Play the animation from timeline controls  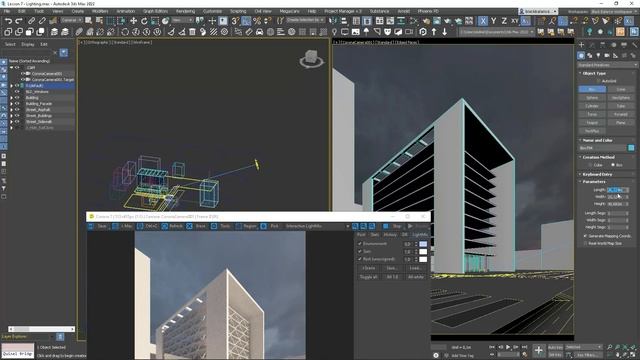[x=508, y=347]
